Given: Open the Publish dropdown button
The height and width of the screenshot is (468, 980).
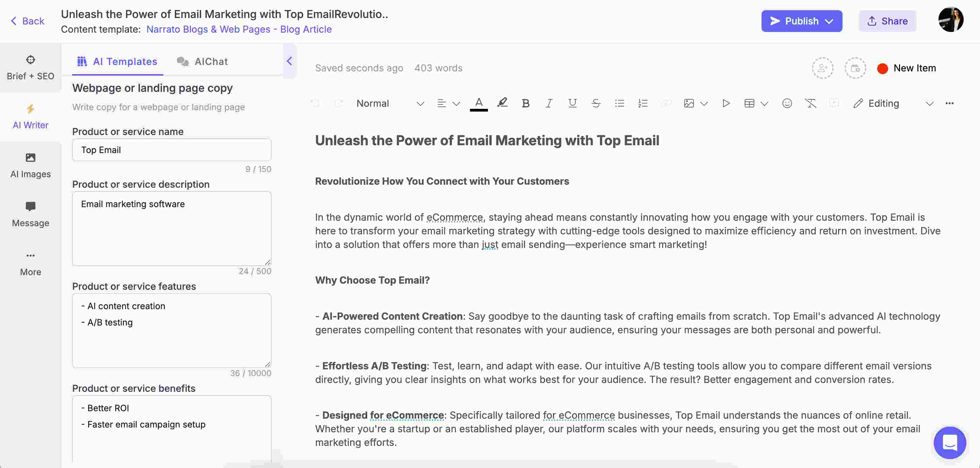Looking at the screenshot, I should coord(802,21).
